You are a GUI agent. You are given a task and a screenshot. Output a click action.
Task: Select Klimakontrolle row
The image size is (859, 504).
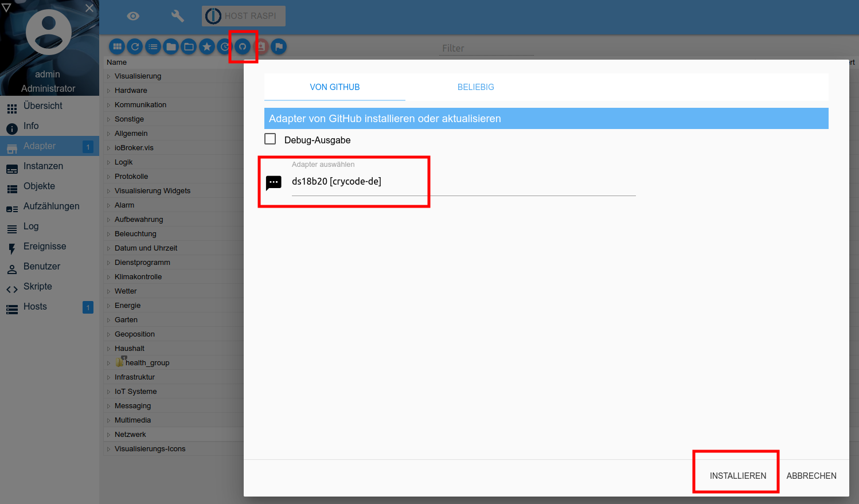174,277
